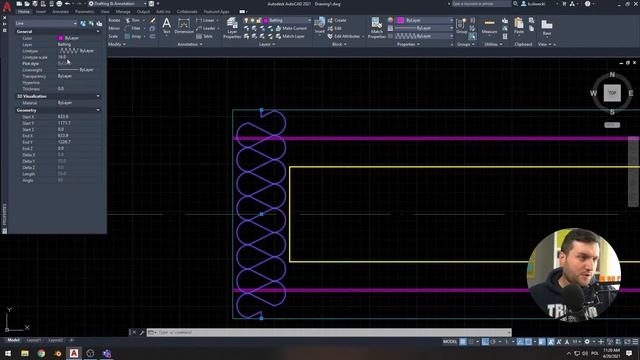Switch to the Manage ribbon tab
640x360 pixels.
pos(123,12)
